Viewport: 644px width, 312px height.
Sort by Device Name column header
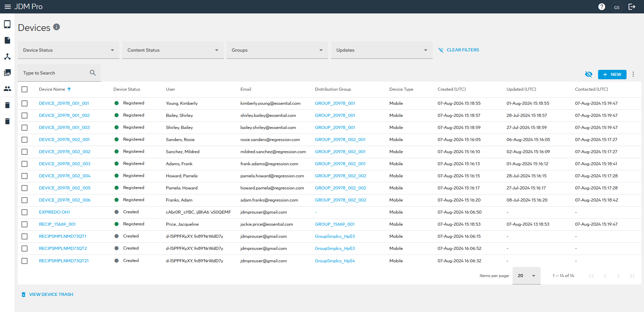tap(52, 89)
